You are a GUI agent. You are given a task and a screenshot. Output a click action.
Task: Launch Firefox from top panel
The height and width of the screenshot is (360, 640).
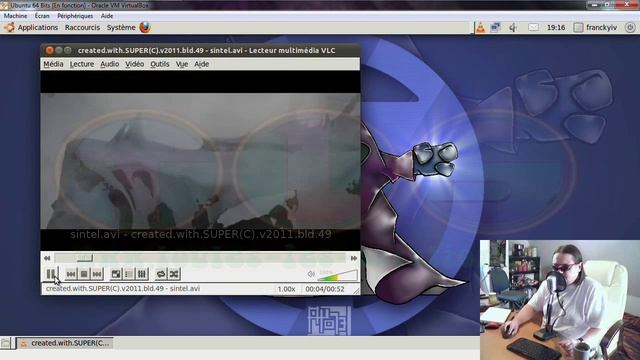click(x=145, y=27)
